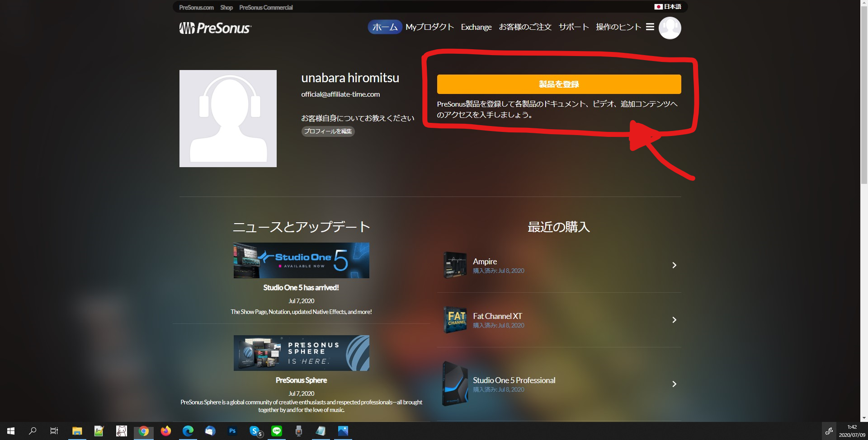The width and height of the screenshot is (868, 440).
Task: Open Microsoft Edge from the taskbar
Action: [188, 431]
